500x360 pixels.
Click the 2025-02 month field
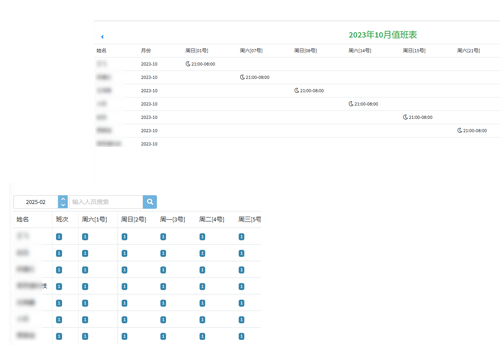coord(36,202)
